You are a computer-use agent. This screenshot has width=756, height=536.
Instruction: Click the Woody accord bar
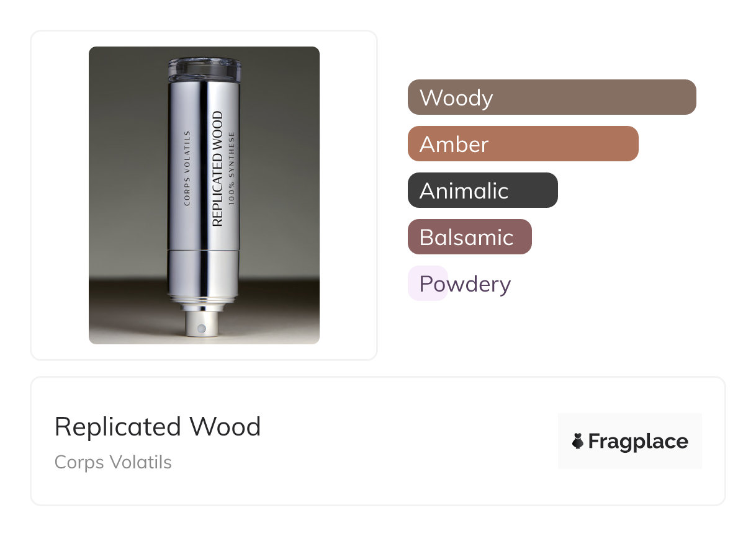click(x=551, y=97)
